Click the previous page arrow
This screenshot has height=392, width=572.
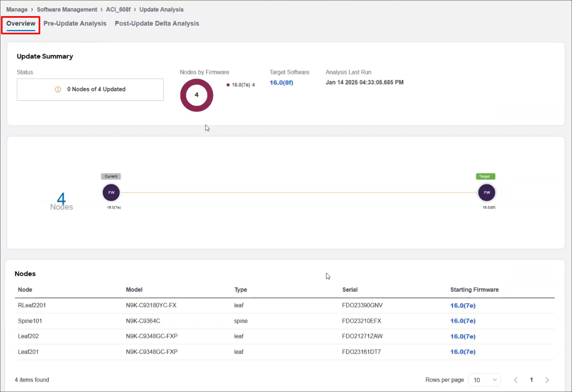pos(516,380)
